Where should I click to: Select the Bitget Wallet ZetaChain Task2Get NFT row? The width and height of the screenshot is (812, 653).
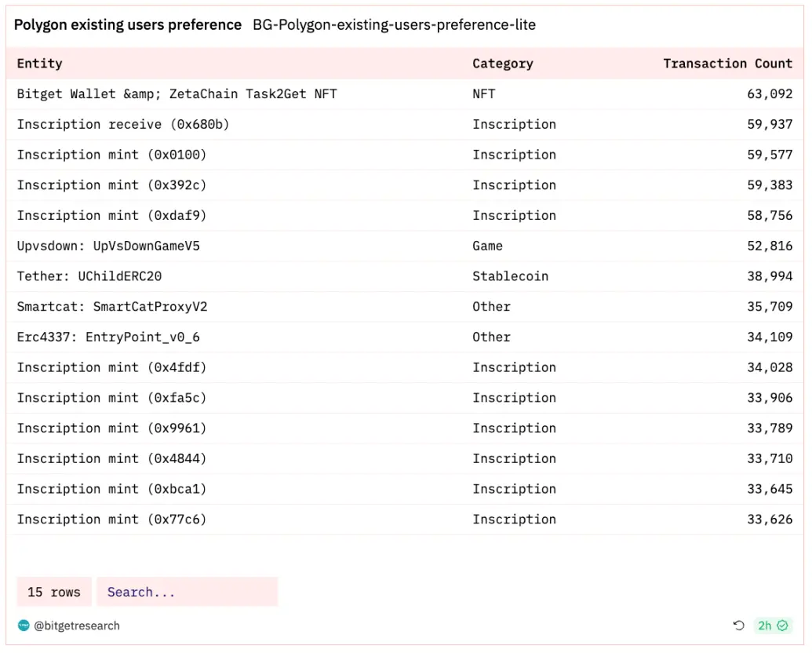177,94
